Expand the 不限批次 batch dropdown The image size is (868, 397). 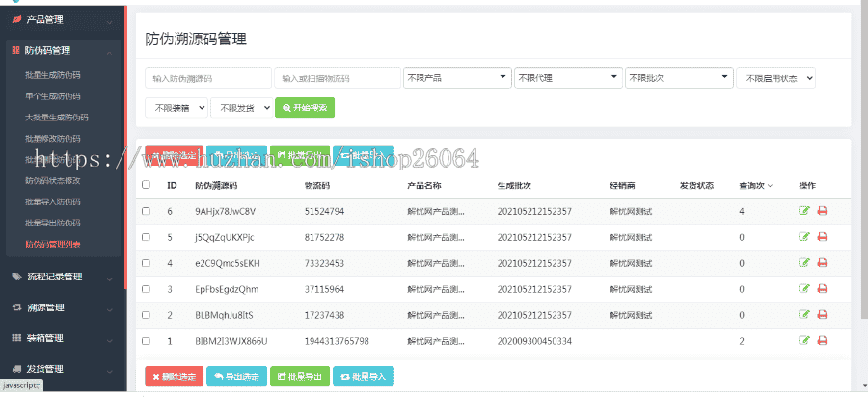(x=677, y=78)
